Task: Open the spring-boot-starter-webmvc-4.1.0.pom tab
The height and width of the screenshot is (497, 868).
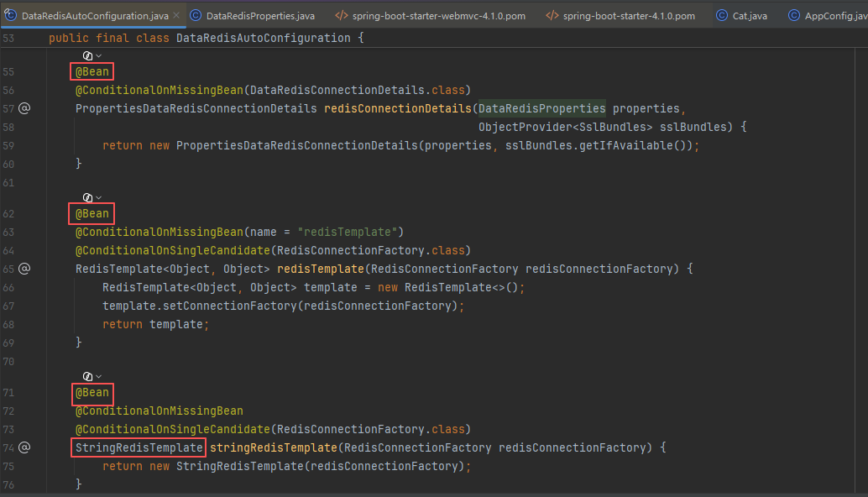Action: [x=430, y=15]
